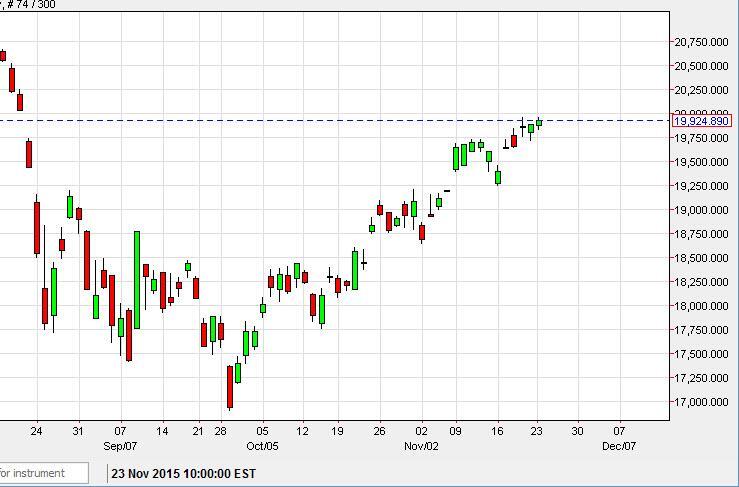The image size is (739, 487).
Task: Click the tall green candle above 07 September
Action: 136,279
